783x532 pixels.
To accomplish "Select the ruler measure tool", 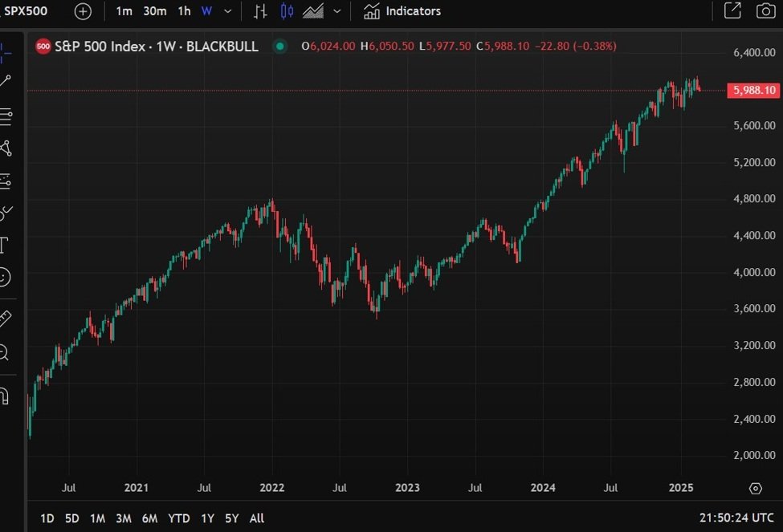I will [5, 319].
